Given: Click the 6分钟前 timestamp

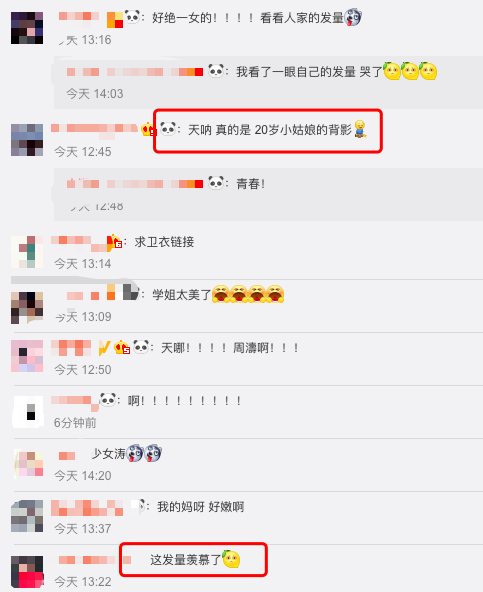Looking at the screenshot, I should [x=75, y=423].
